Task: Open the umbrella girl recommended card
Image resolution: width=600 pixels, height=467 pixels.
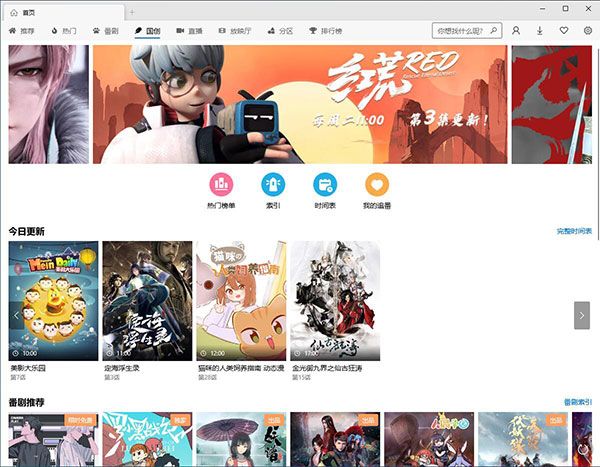Action: [241, 439]
